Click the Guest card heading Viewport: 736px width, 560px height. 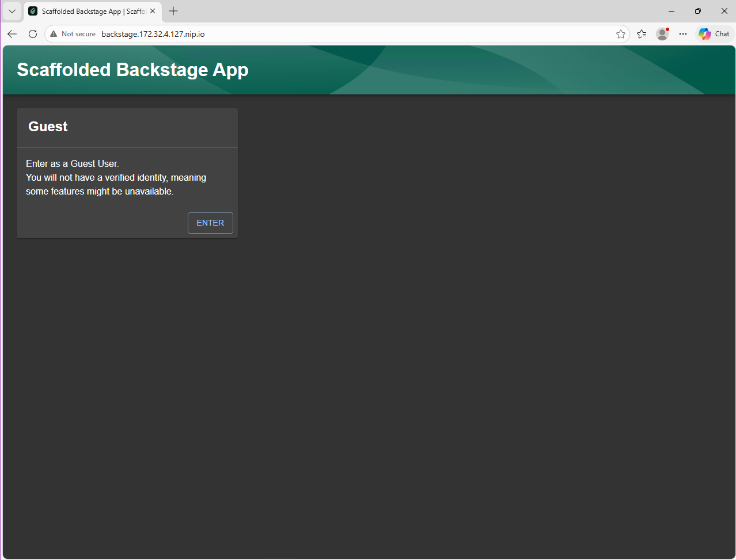click(x=48, y=127)
